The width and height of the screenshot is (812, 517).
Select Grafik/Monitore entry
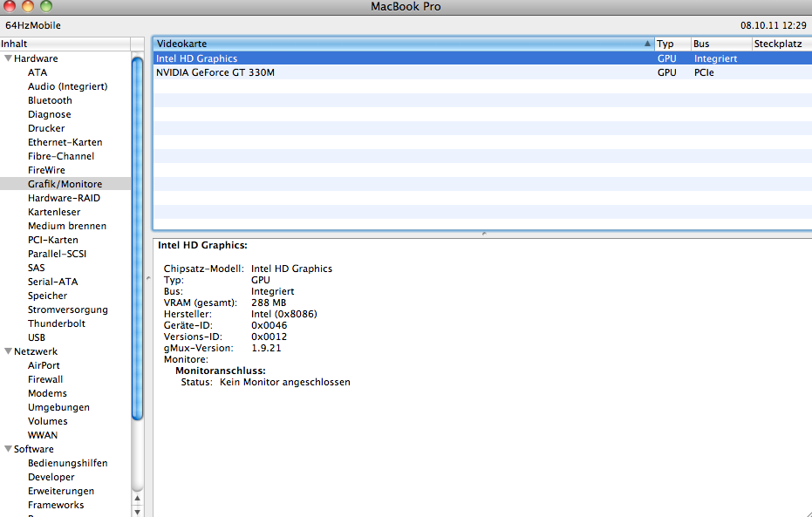pos(65,184)
